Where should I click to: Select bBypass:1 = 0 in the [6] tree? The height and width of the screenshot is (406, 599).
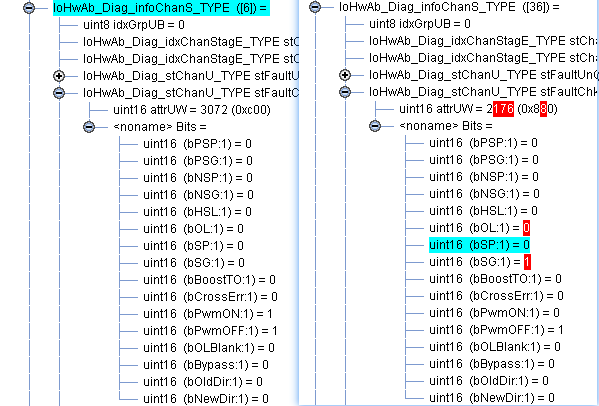(206, 365)
